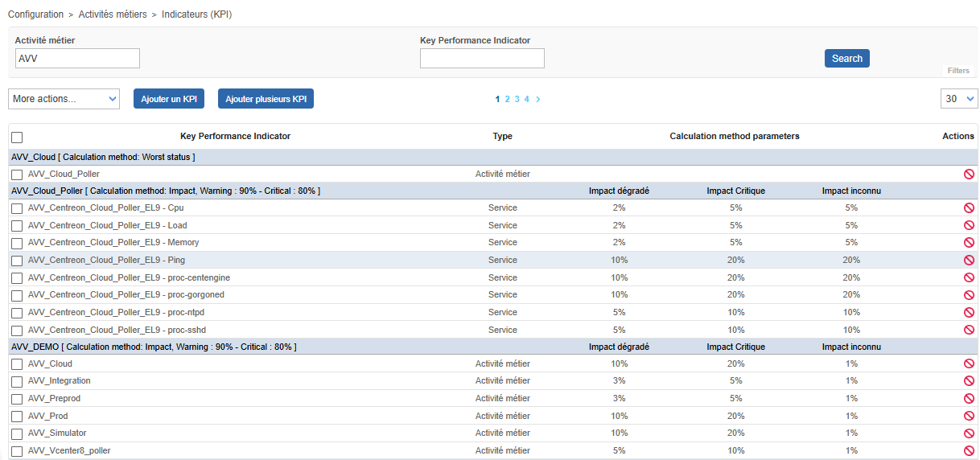Viewport: 980px width, 460px height.
Task: Click the Activités métiers breadcrumb
Action: (x=113, y=14)
